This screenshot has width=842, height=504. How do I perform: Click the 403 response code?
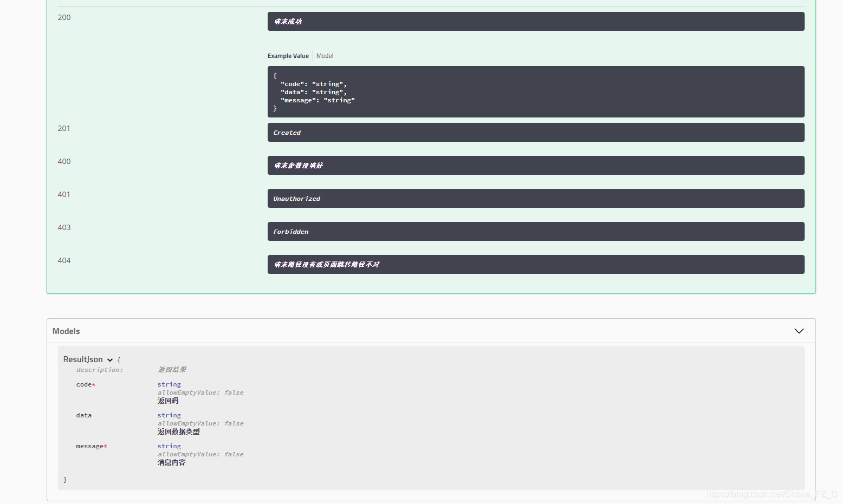pos(64,227)
